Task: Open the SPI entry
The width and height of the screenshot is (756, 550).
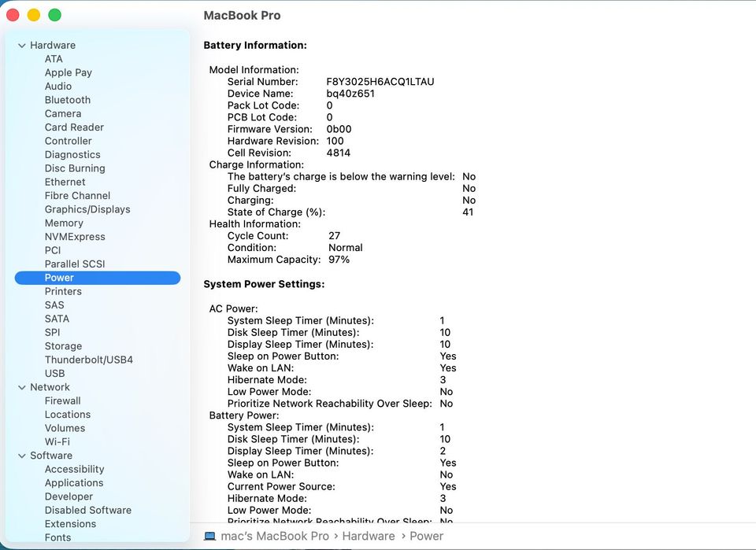Action: point(52,332)
